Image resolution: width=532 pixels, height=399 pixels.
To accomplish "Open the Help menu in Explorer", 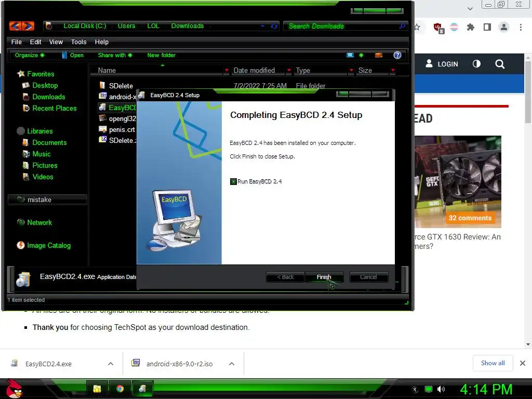I will coord(101,42).
